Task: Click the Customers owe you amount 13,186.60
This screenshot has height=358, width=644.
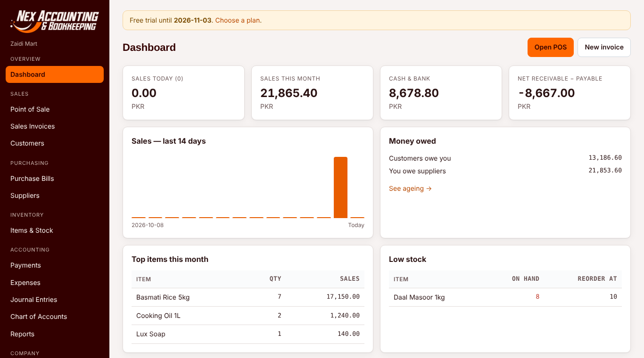Action: (x=605, y=158)
